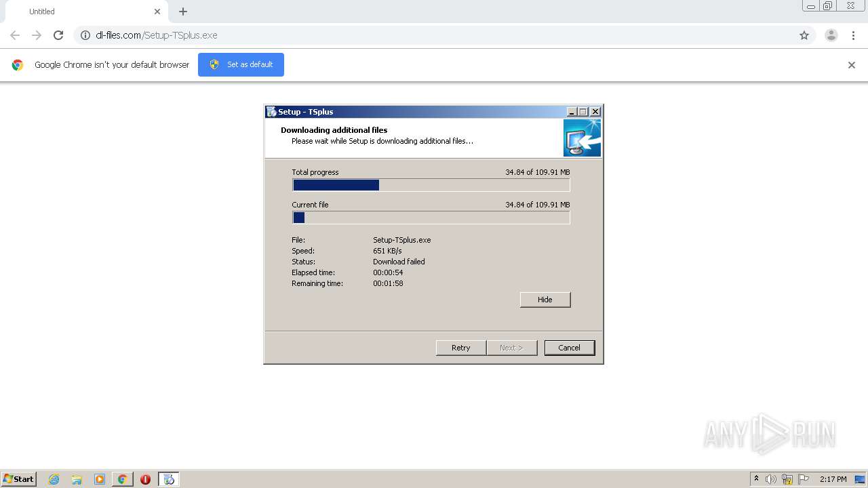Click the disabled Next button
868x488 pixels.
coord(512,348)
